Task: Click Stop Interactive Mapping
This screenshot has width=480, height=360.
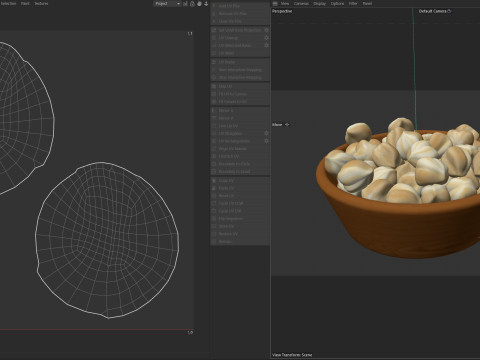Action: coord(240,77)
